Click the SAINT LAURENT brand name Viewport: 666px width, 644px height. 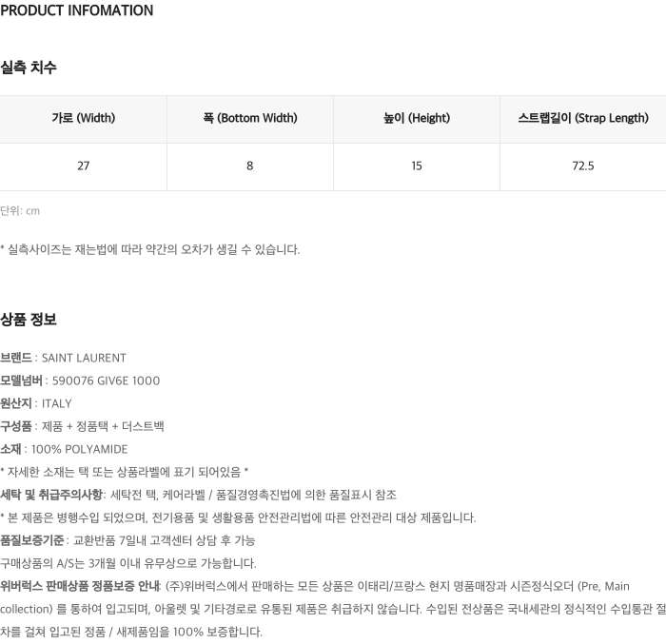[84, 359]
